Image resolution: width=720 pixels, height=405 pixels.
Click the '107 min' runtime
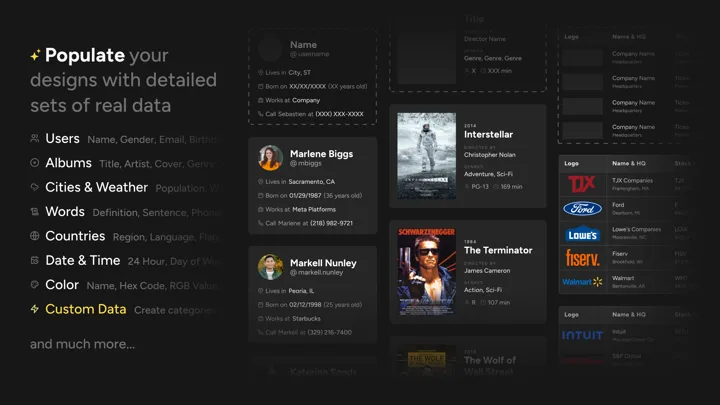[499, 303]
